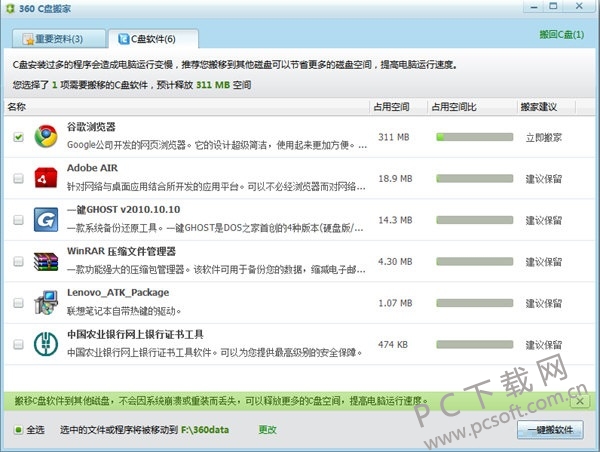Click 建议保留 for 中国农业银行 tool
This screenshot has width=600, height=452.
(x=544, y=345)
